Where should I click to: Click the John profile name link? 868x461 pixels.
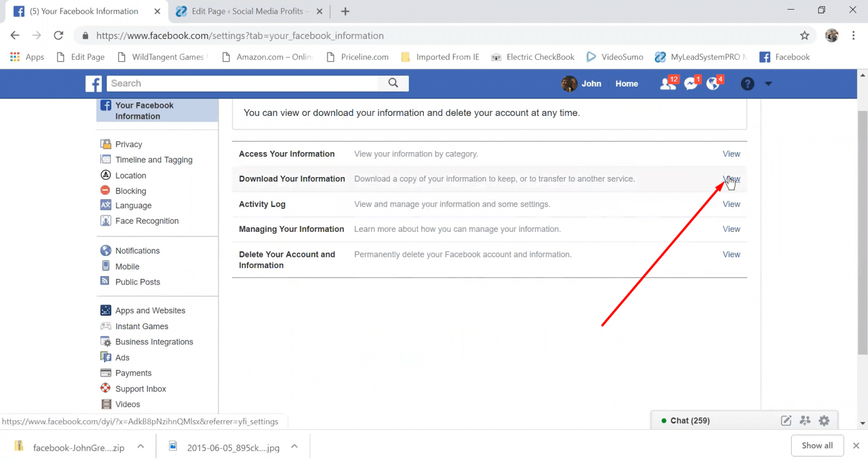coord(591,84)
